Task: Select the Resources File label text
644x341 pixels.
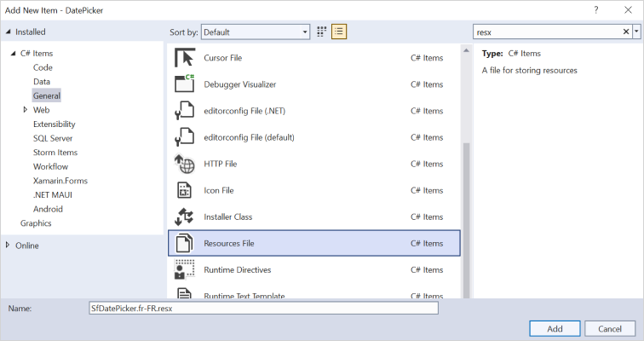Action: tap(229, 243)
